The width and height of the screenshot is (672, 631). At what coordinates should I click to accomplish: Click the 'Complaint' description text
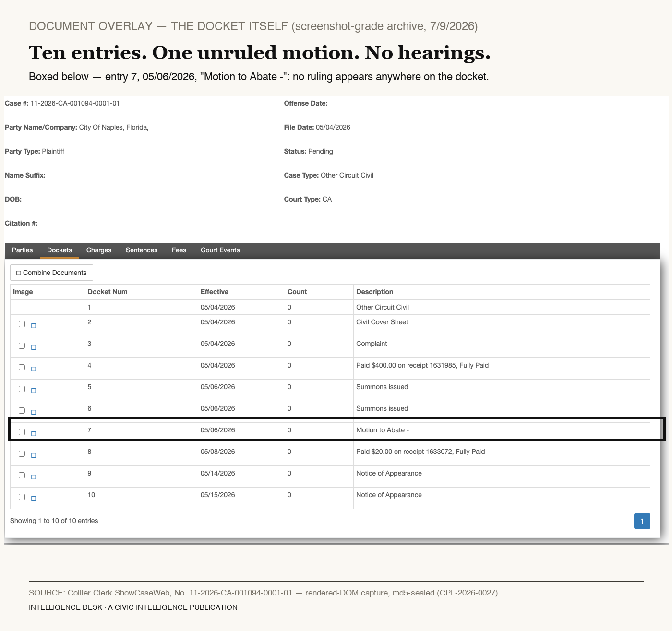tap(372, 344)
